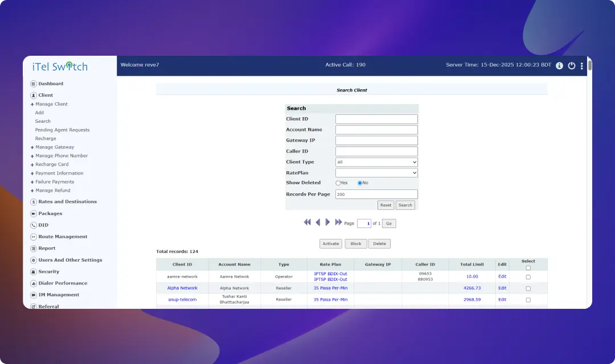615x364 pixels.
Task: Click the Account Name input field
Action: [376, 130]
